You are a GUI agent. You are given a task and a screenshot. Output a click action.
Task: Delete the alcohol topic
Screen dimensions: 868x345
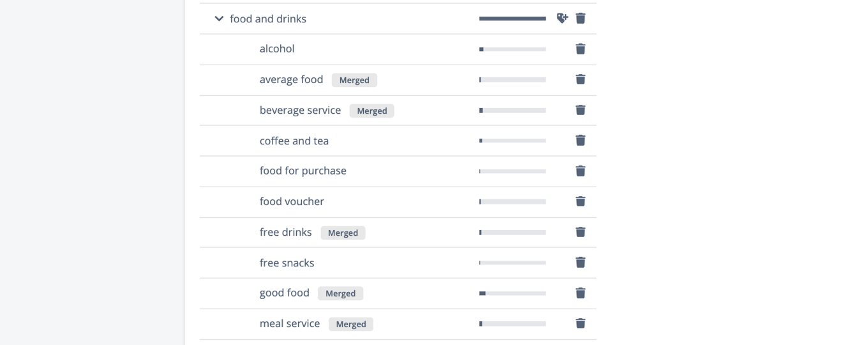(580, 49)
